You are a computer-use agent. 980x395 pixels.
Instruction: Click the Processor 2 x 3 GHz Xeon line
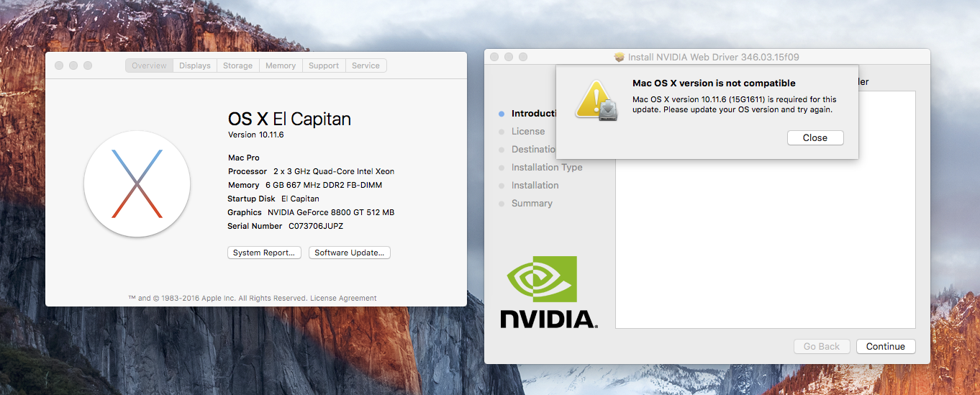[311, 171]
